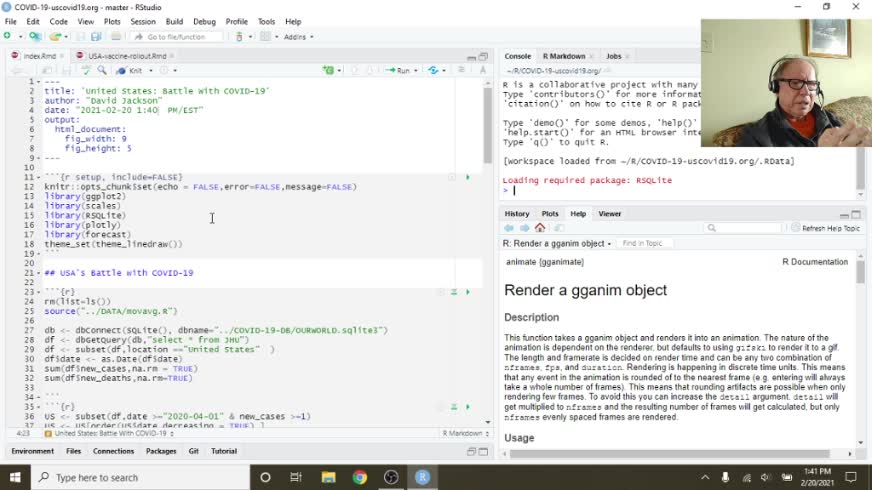This screenshot has width=872, height=490.
Task: Run all chunks above line 23
Action: click(454, 291)
